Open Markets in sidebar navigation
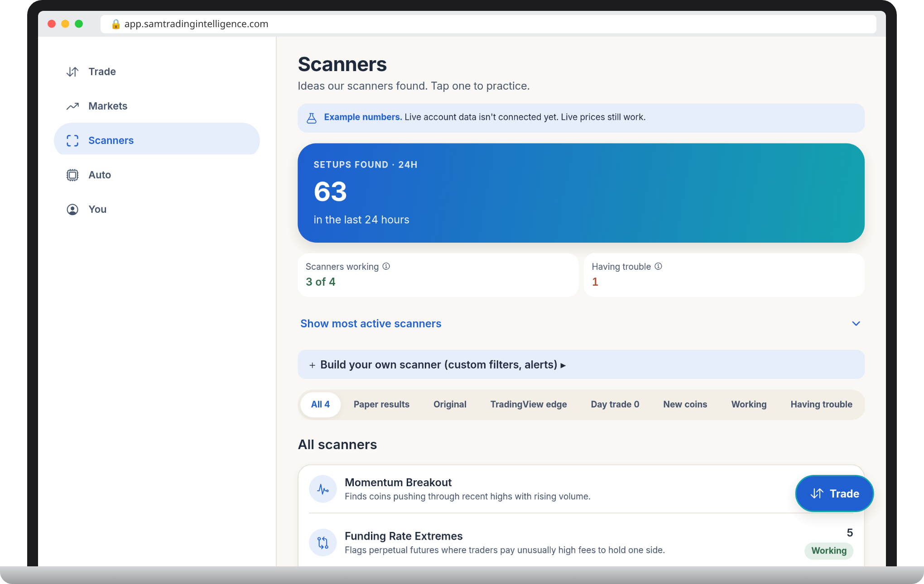 pos(157,106)
